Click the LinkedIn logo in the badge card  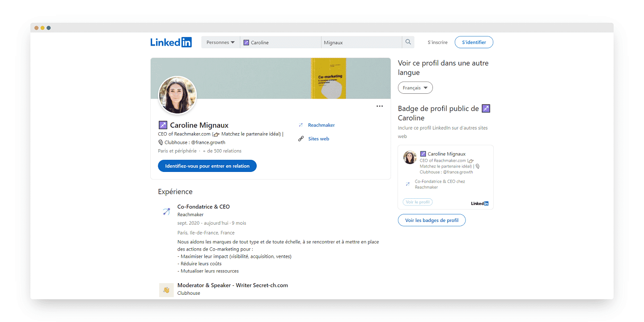click(x=479, y=204)
